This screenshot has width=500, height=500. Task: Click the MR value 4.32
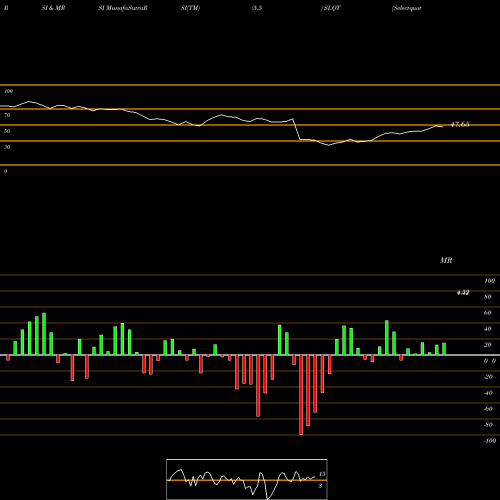(x=463, y=292)
